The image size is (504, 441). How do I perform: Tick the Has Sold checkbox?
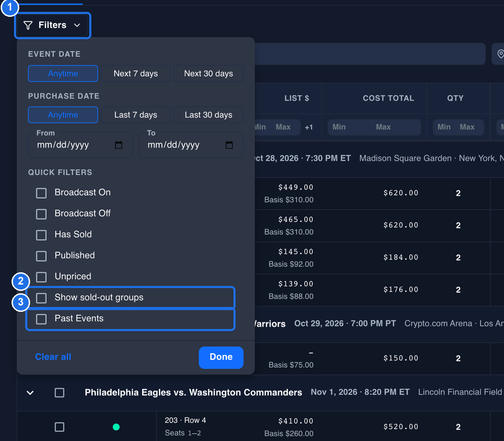pos(41,235)
